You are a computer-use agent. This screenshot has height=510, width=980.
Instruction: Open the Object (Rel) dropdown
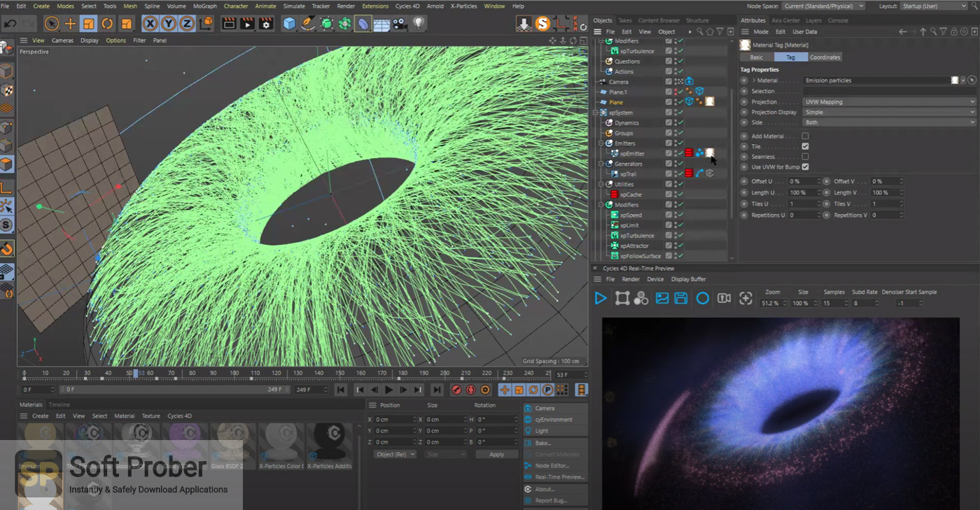click(x=395, y=454)
